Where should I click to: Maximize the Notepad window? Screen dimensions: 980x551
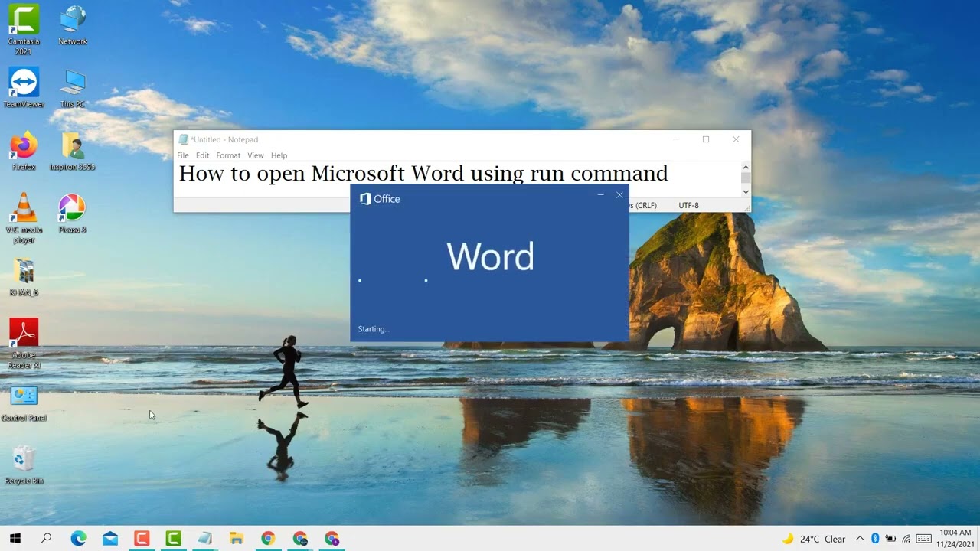706,139
